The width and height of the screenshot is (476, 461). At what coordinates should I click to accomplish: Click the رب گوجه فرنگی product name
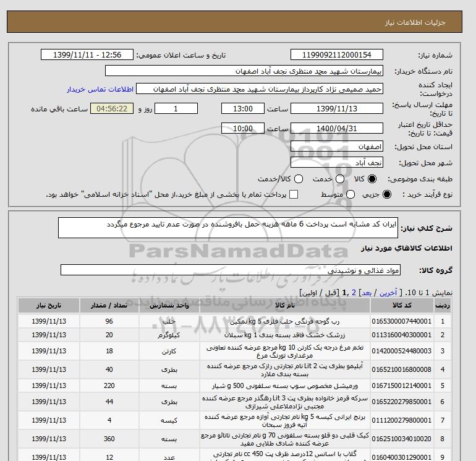click(285, 322)
